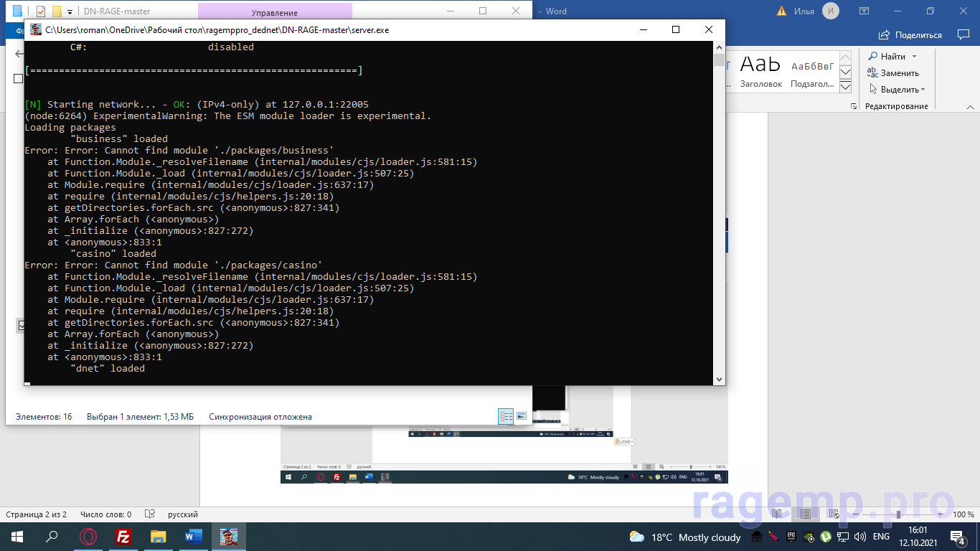This screenshot has height=551, width=980.
Task: Click the Comments speech bubble icon in Word
Action: pos(963,35)
